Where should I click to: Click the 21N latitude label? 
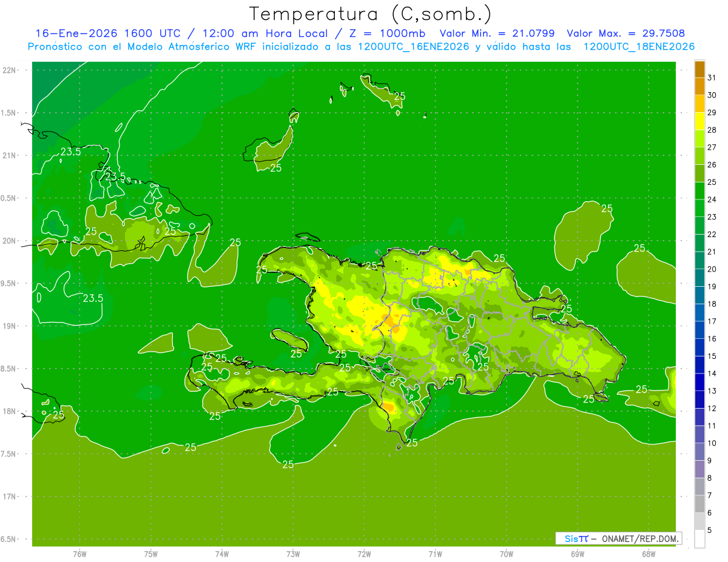click(x=8, y=156)
